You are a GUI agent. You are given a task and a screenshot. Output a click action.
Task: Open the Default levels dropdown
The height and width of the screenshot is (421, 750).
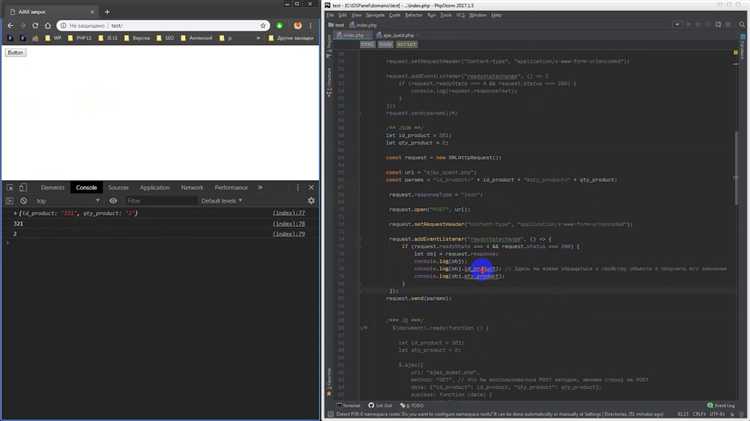click(x=222, y=201)
